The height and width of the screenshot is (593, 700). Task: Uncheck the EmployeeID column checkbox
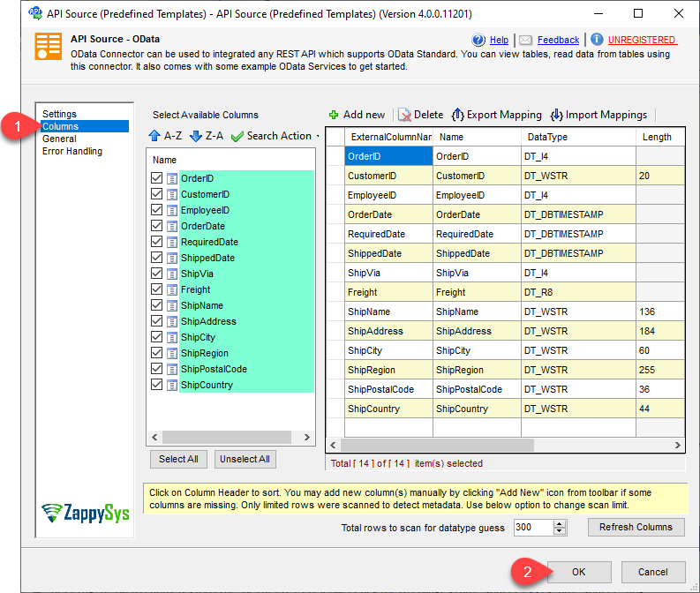pyautogui.click(x=157, y=210)
